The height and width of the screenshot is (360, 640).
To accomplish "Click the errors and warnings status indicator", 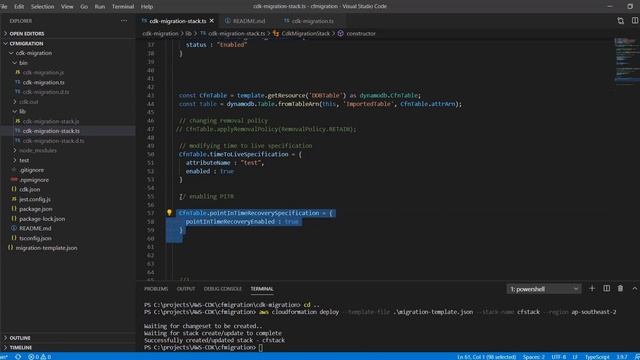I will pos(40,357).
